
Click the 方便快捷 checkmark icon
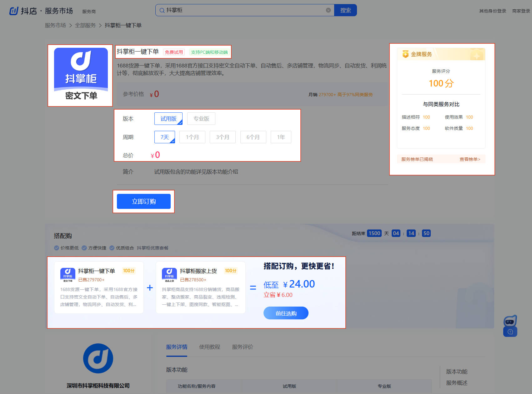click(84, 248)
